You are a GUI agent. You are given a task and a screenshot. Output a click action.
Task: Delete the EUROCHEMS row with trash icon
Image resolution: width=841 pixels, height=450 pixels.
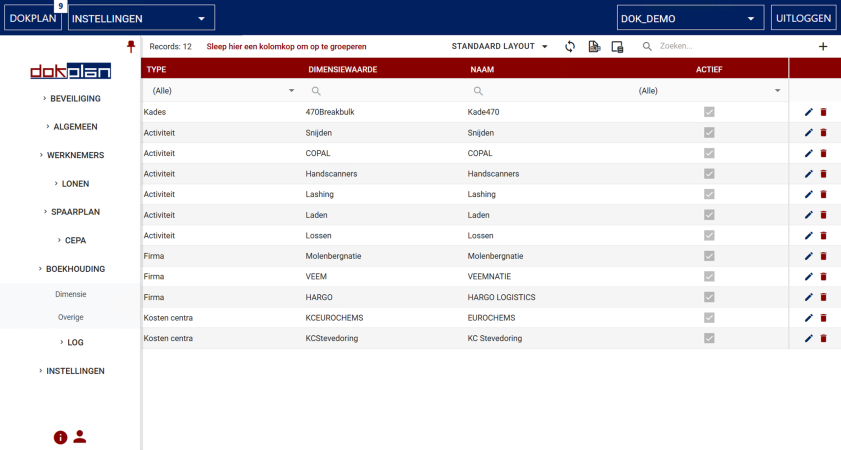click(823, 318)
